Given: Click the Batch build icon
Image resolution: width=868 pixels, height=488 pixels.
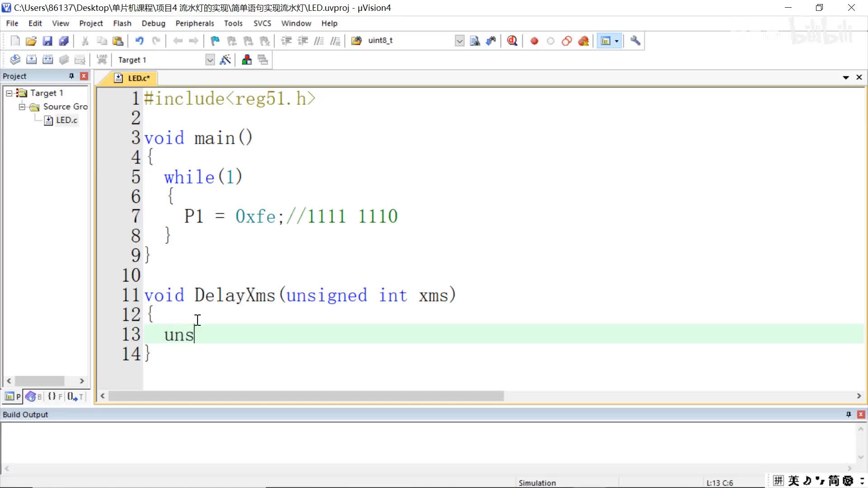Looking at the screenshot, I should (x=64, y=60).
